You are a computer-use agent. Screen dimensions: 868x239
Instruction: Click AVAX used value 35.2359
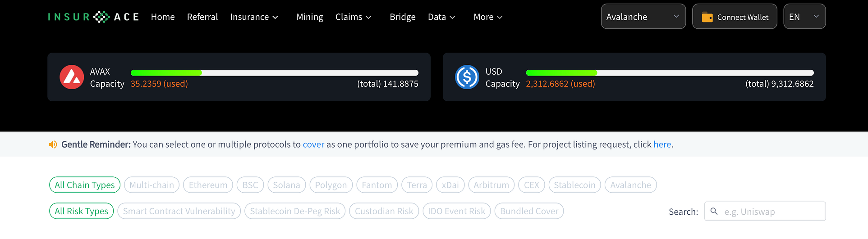coord(159,84)
